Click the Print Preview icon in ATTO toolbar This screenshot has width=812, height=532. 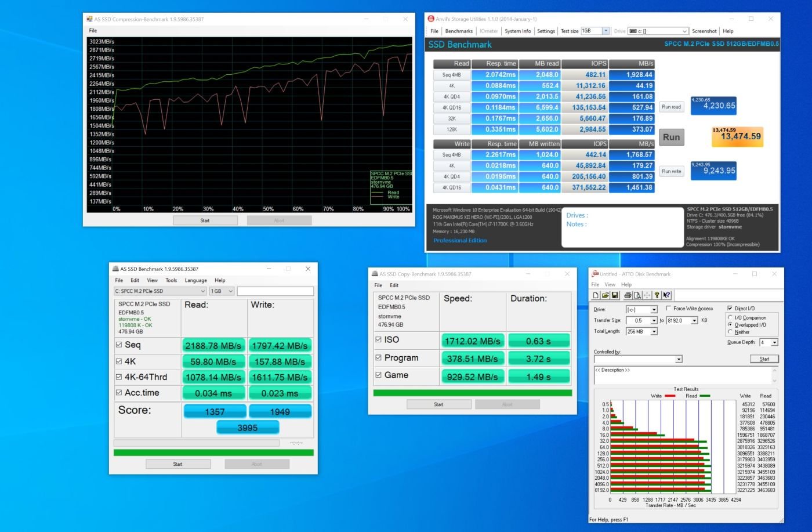tap(637, 295)
